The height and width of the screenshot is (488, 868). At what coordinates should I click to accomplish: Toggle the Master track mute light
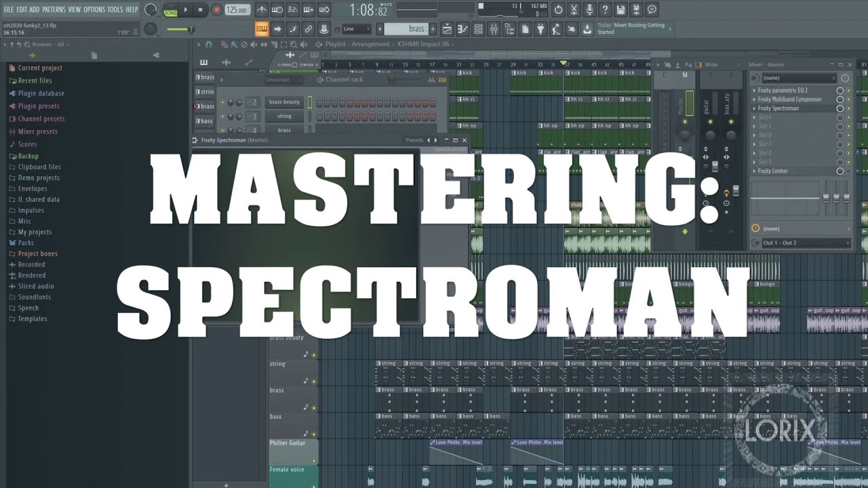point(685,123)
